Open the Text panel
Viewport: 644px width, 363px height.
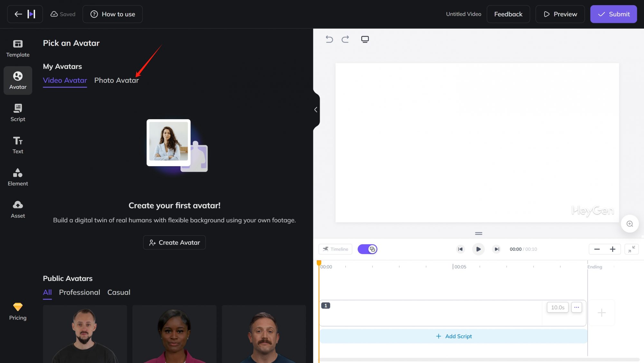pos(18,145)
